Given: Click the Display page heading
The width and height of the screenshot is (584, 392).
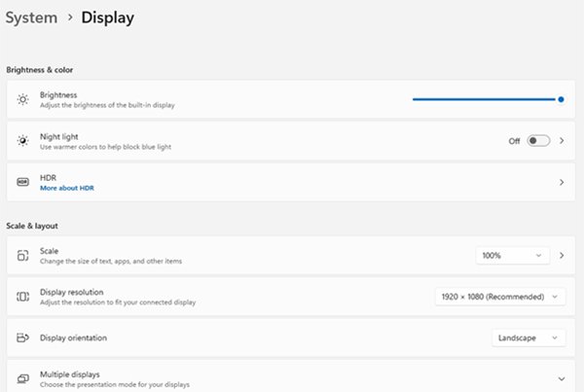Looking at the screenshot, I should click(107, 18).
